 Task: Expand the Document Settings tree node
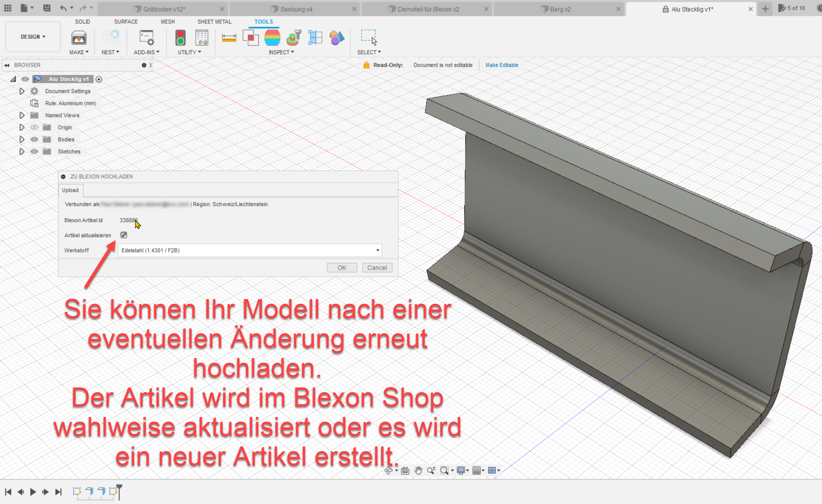tap(22, 91)
